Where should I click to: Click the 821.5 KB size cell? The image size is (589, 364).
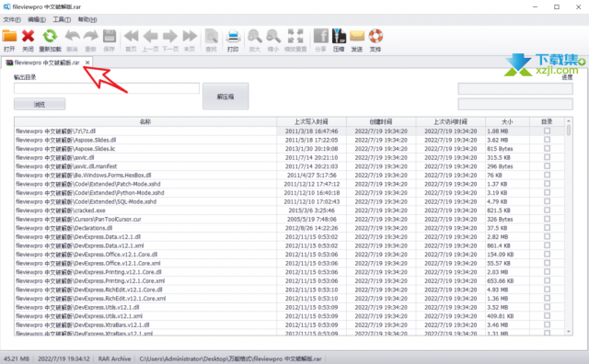tap(499, 210)
